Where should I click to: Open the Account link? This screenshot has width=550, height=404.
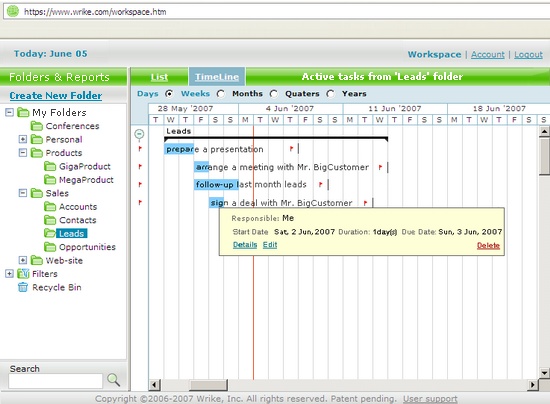(488, 54)
